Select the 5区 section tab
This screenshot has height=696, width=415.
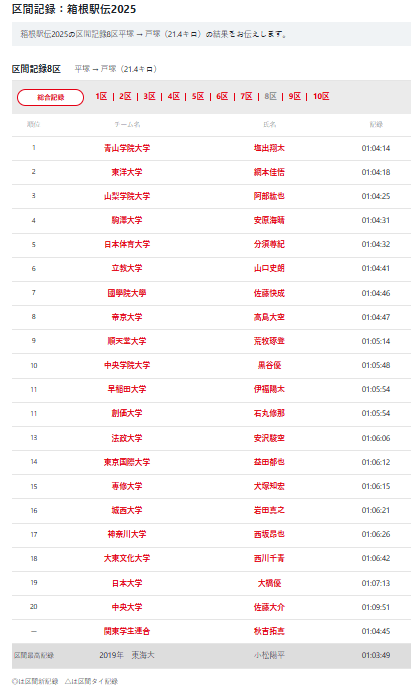point(198,96)
